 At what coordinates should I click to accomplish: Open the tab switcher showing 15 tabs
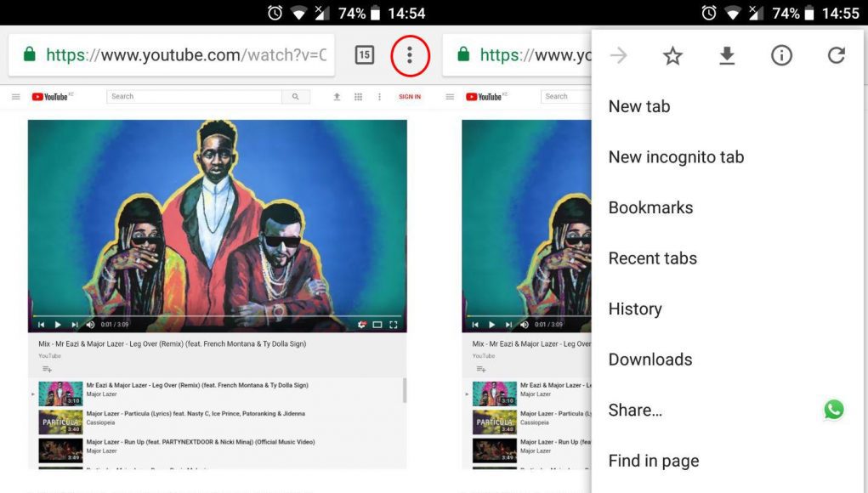[364, 54]
